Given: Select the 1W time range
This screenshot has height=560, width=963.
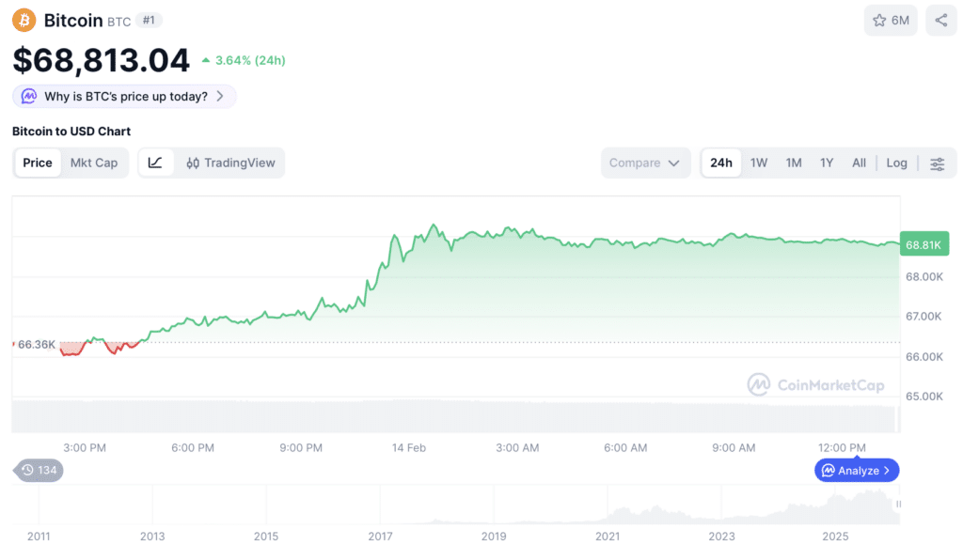Looking at the screenshot, I should (759, 163).
